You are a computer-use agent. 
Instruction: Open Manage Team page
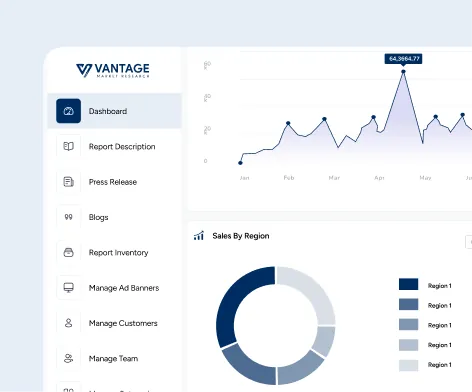(x=113, y=359)
